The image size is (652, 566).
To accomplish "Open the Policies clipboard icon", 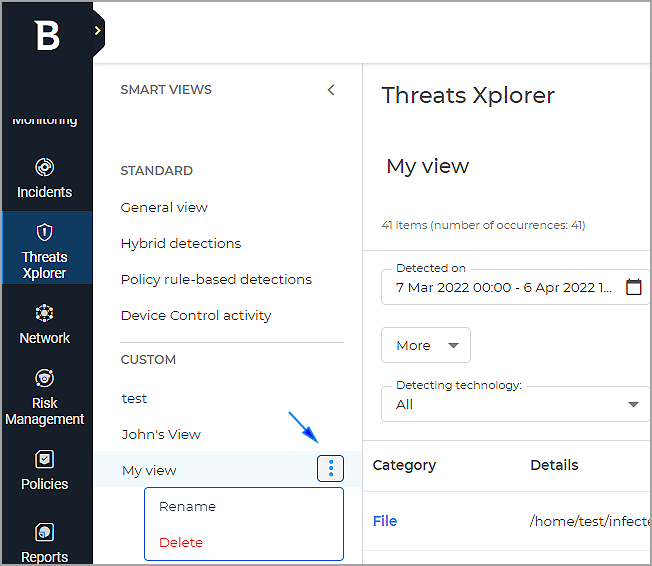I will click(45, 459).
